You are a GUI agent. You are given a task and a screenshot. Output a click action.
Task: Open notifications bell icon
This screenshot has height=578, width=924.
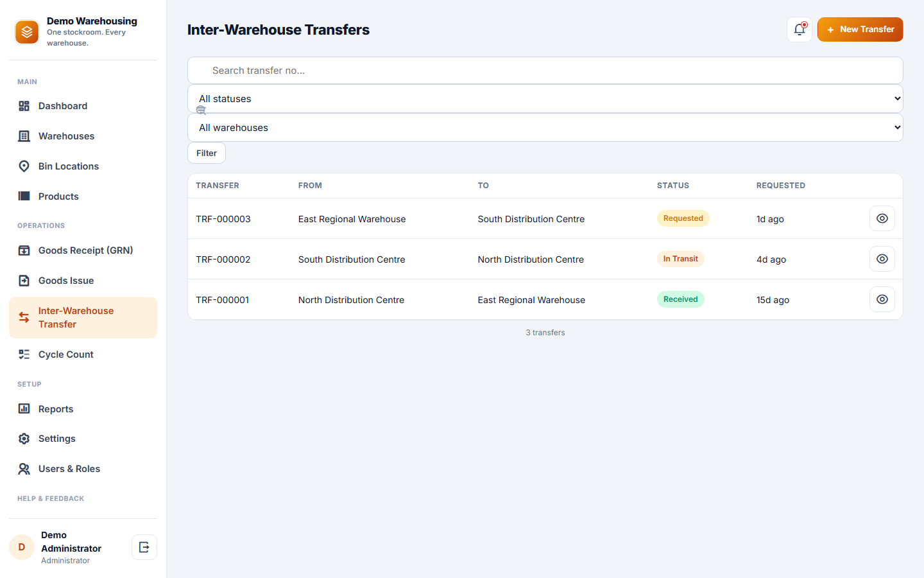coord(800,30)
